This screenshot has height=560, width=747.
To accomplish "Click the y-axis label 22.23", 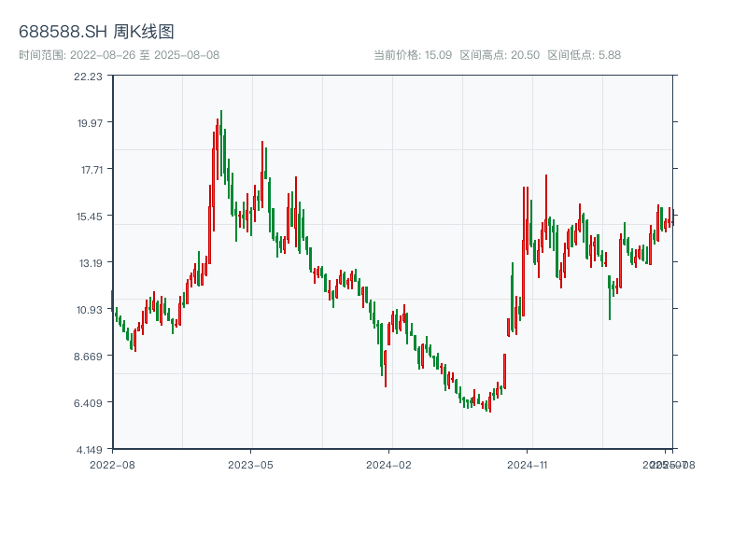I will pyautogui.click(x=88, y=77).
